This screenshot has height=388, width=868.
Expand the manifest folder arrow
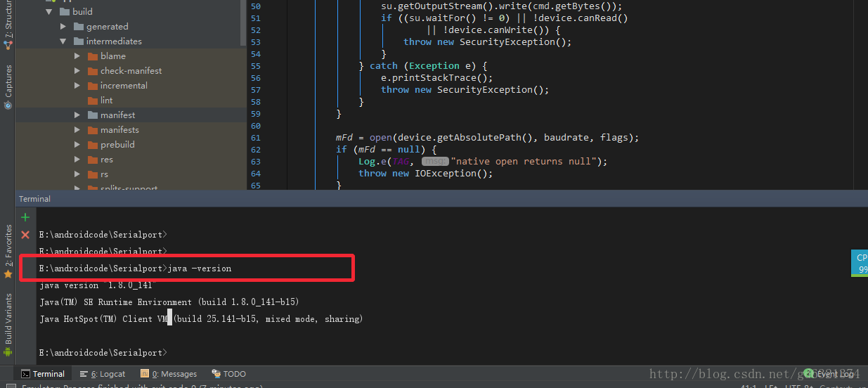(x=77, y=115)
